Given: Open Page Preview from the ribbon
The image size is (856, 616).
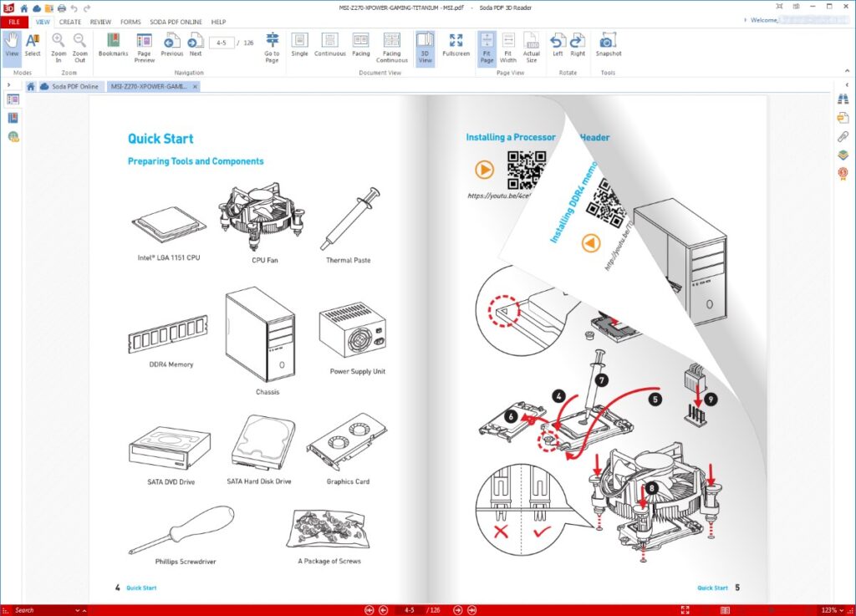Looking at the screenshot, I should (144, 48).
